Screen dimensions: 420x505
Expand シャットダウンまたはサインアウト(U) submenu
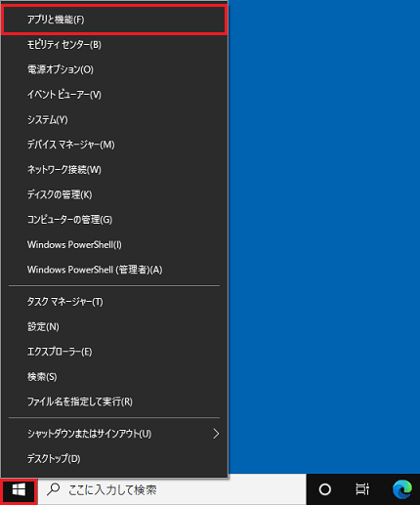tap(114, 434)
